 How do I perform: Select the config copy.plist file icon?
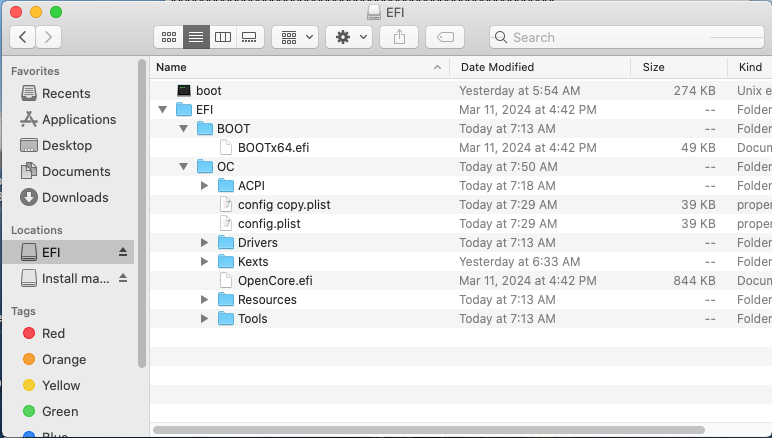tap(225, 205)
